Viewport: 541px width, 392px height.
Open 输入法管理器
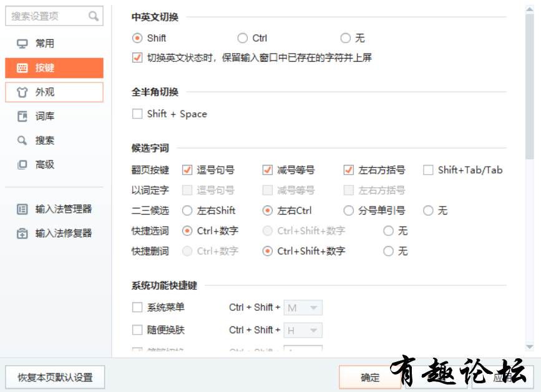point(54,209)
